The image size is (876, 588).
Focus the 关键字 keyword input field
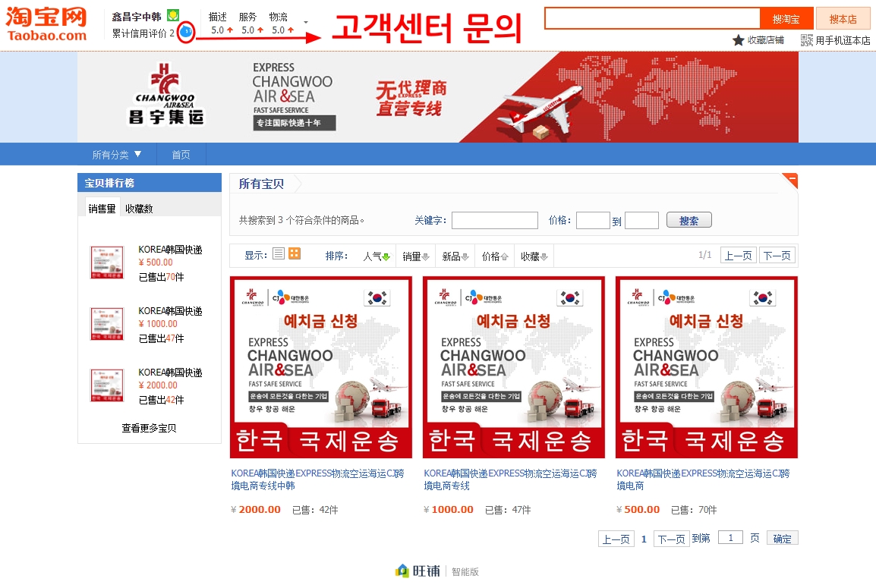[495, 221]
